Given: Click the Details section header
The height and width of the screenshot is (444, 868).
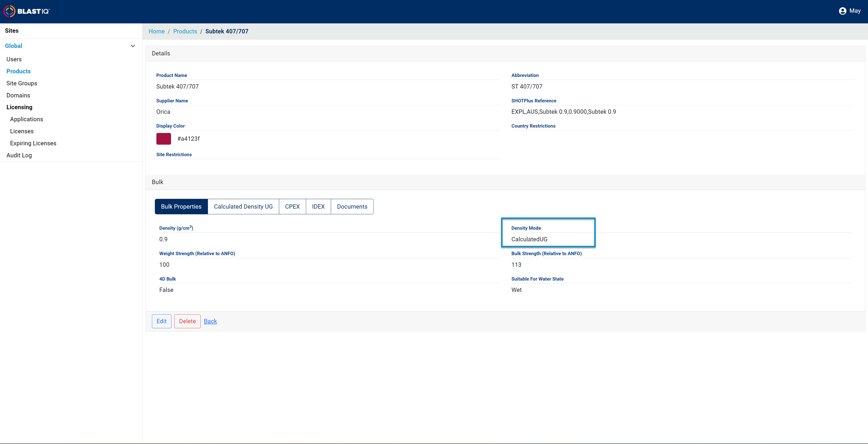Looking at the screenshot, I should [505, 53].
